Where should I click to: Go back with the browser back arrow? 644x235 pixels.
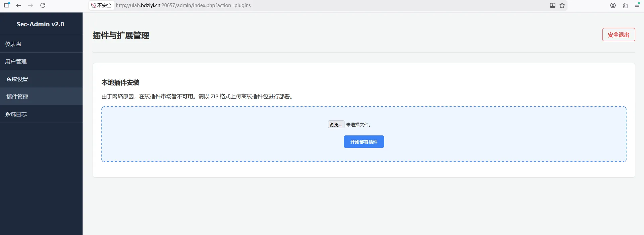click(x=19, y=5)
